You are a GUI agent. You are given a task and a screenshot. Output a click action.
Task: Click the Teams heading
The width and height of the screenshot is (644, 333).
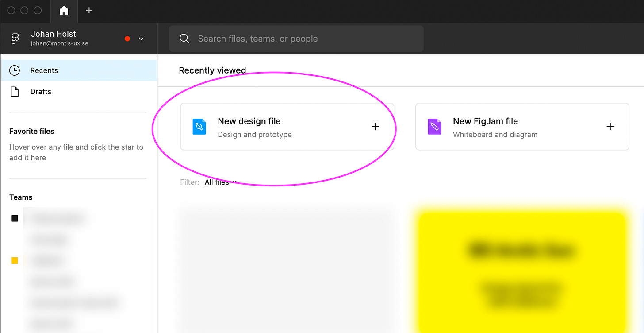coord(21,197)
